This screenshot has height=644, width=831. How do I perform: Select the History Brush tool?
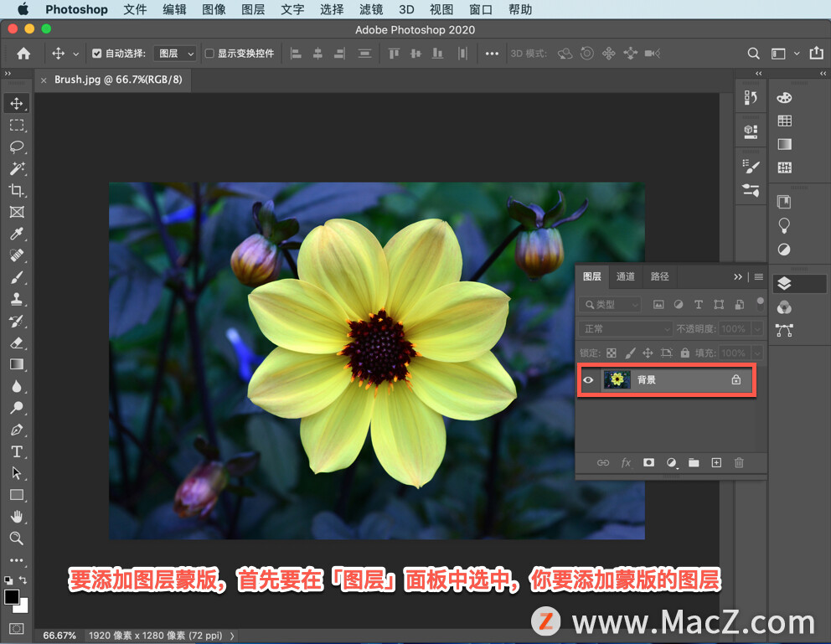(x=17, y=321)
